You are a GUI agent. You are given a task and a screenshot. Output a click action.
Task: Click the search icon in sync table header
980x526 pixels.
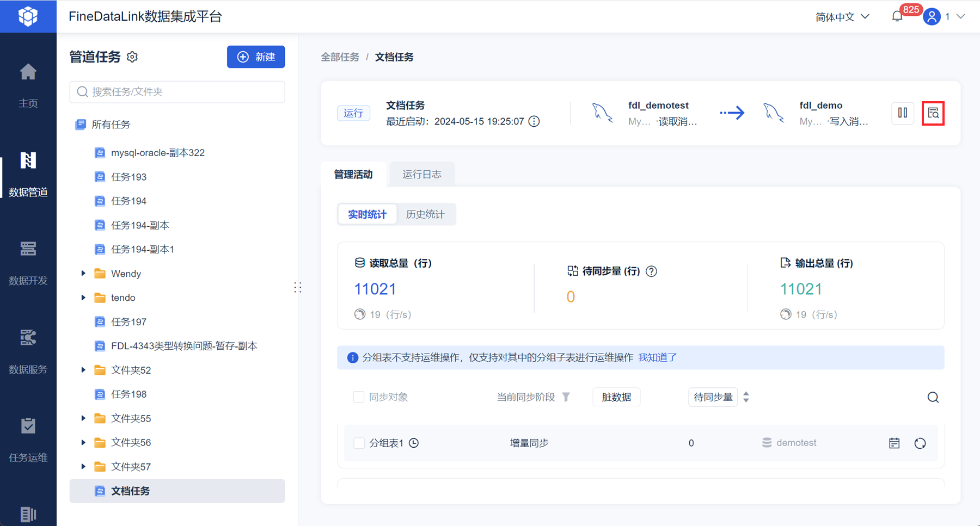coord(933,398)
